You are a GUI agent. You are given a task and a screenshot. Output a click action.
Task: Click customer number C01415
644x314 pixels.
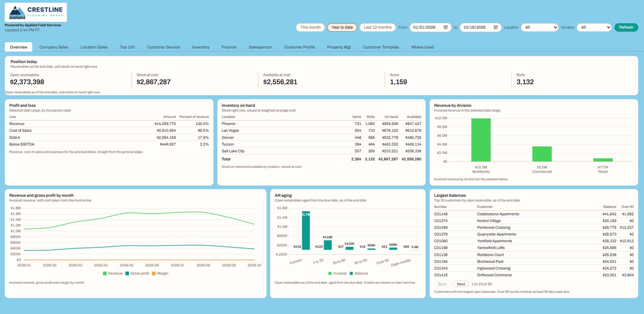441,275
